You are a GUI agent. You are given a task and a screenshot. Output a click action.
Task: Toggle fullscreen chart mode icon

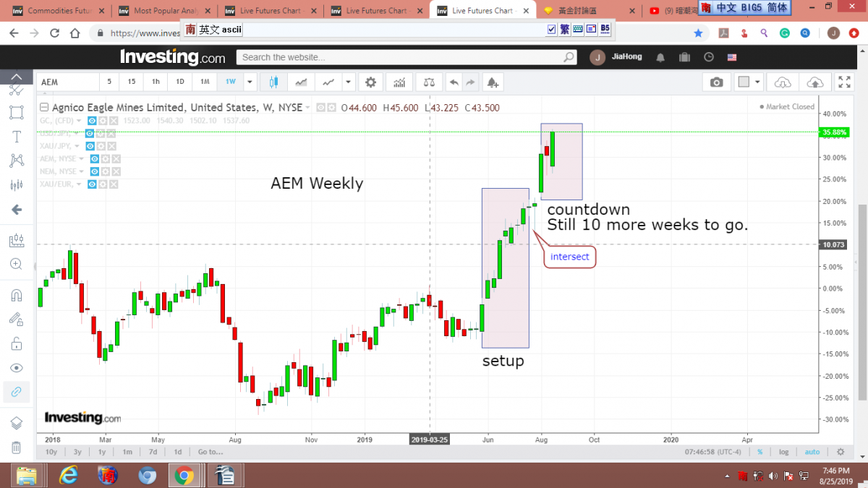(x=844, y=82)
